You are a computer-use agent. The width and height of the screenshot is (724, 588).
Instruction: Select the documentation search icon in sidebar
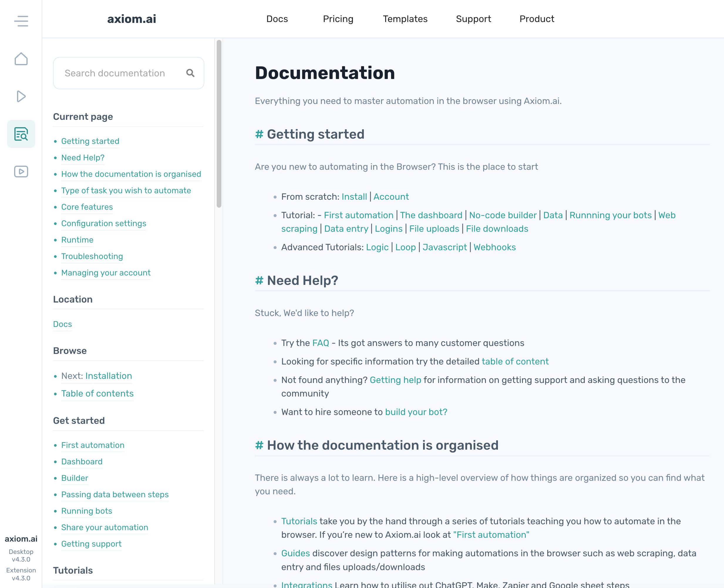tap(21, 134)
